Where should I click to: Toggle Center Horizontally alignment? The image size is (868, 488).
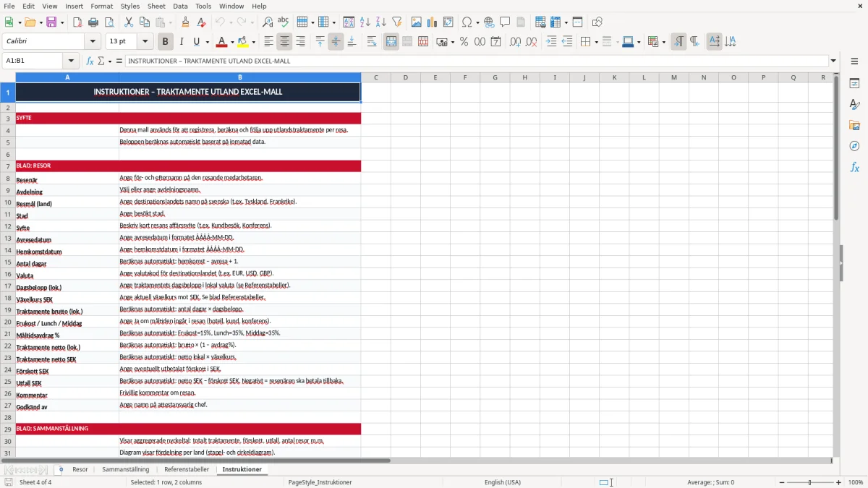[x=284, y=42]
